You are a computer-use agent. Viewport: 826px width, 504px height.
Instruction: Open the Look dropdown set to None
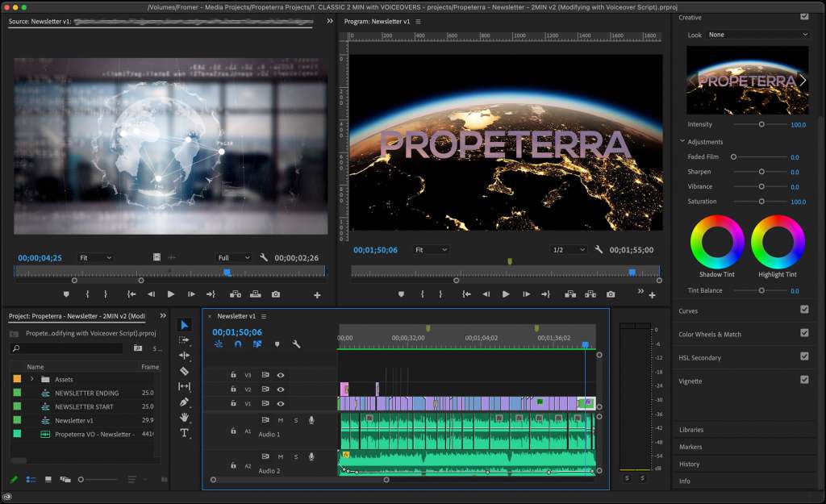pyautogui.click(x=757, y=35)
